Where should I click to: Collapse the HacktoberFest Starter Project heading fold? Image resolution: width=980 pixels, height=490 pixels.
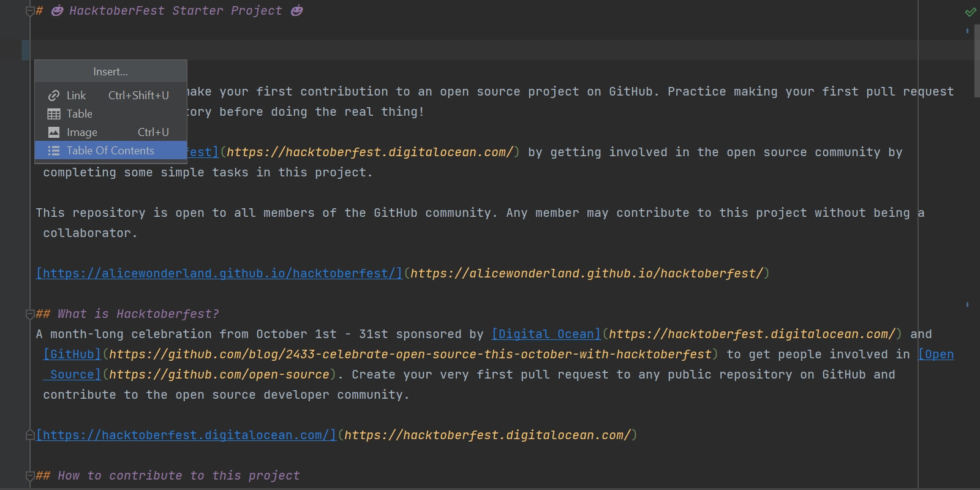29,11
